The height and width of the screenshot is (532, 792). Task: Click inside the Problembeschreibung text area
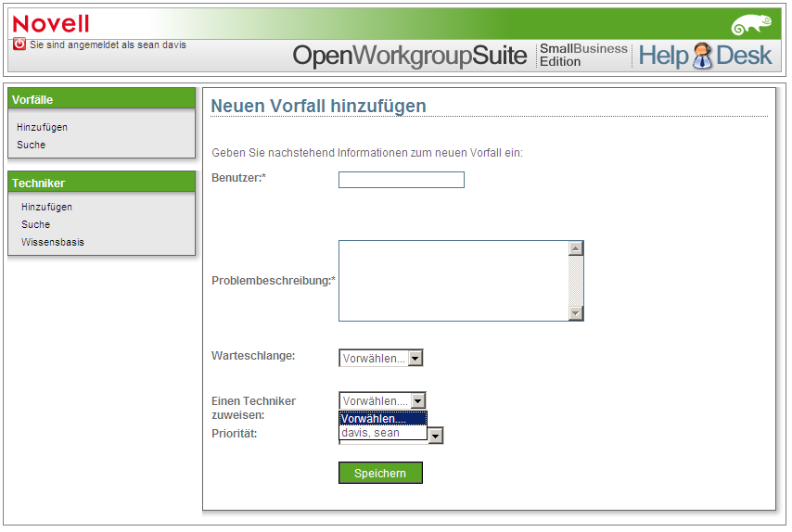[453, 281]
